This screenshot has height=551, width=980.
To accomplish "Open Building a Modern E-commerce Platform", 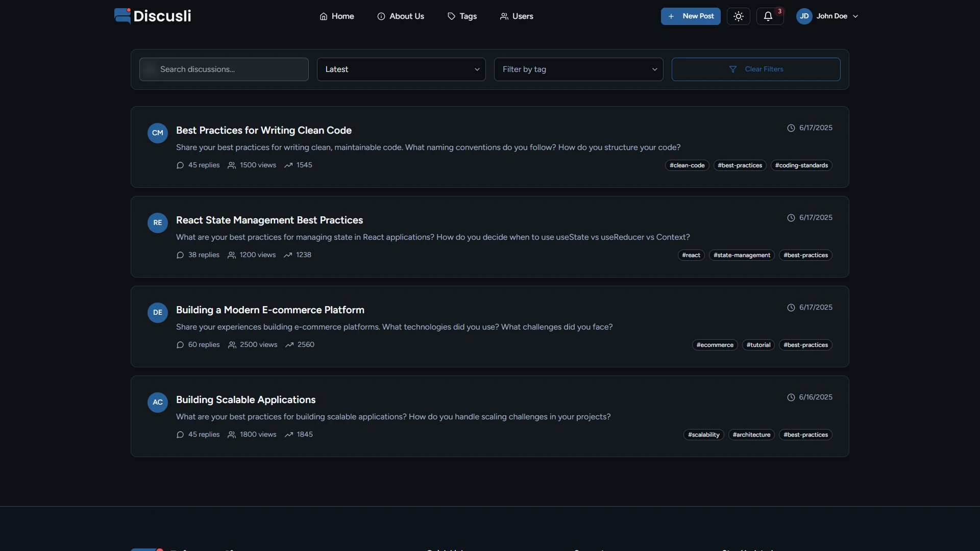I will coord(270,310).
